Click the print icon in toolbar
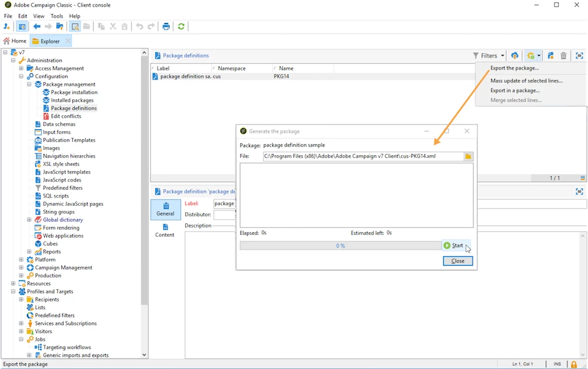The height and width of the screenshot is (369, 588). coord(166,26)
